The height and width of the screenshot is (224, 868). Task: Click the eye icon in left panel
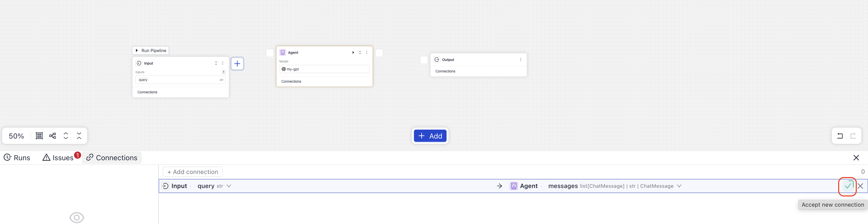point(77,218)
